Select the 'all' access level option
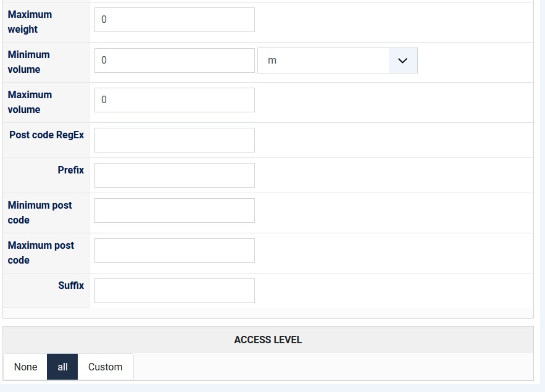The width and height of the screenshot is (545, 392). click(62, 367)
